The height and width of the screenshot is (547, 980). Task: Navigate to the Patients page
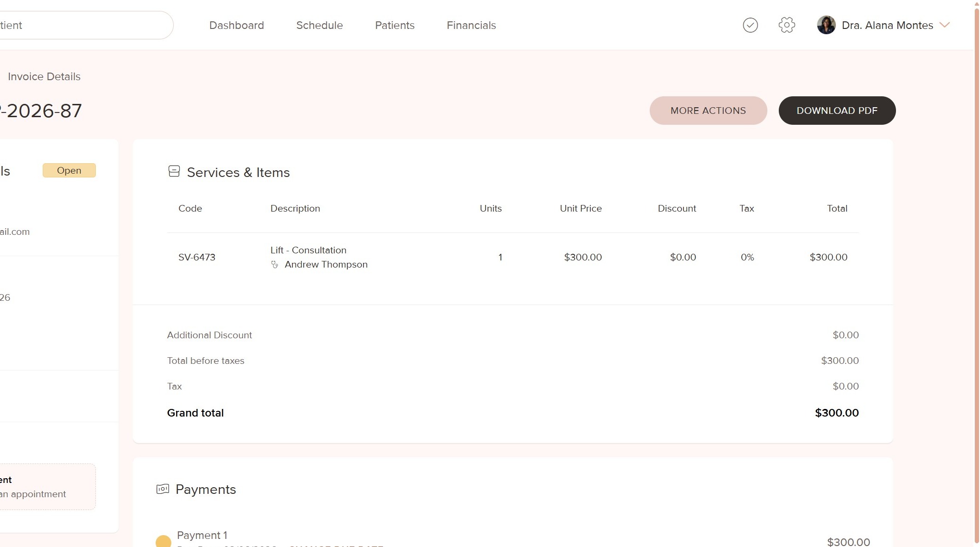[394, 25]
